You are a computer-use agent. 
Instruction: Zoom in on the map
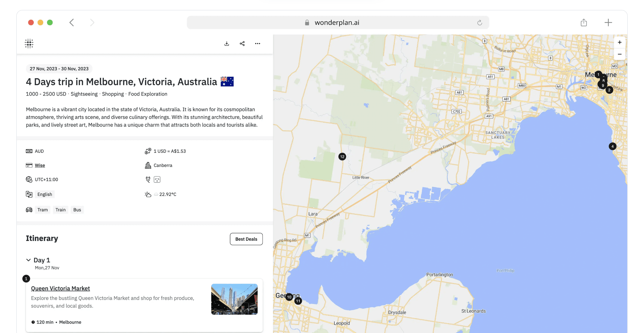(619, 42)
